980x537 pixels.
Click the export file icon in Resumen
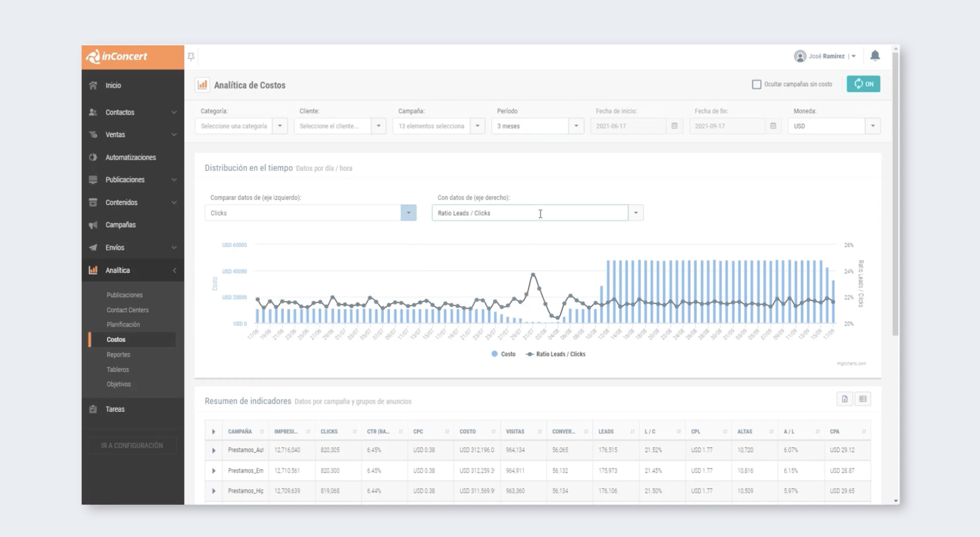tap(844, 399)
